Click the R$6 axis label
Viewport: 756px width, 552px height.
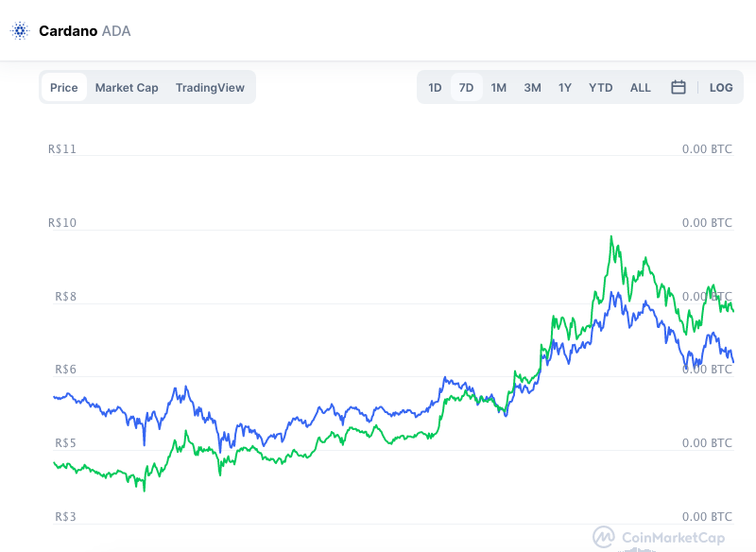65,370
